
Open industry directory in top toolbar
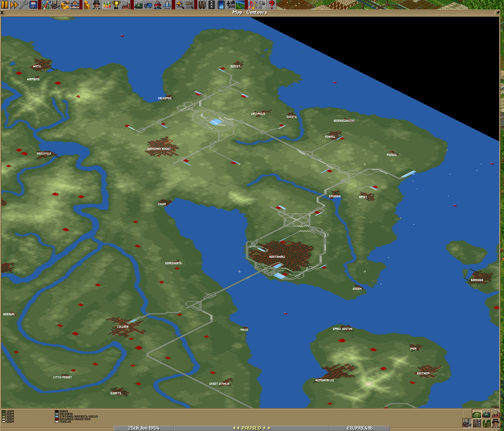(126, 4)
